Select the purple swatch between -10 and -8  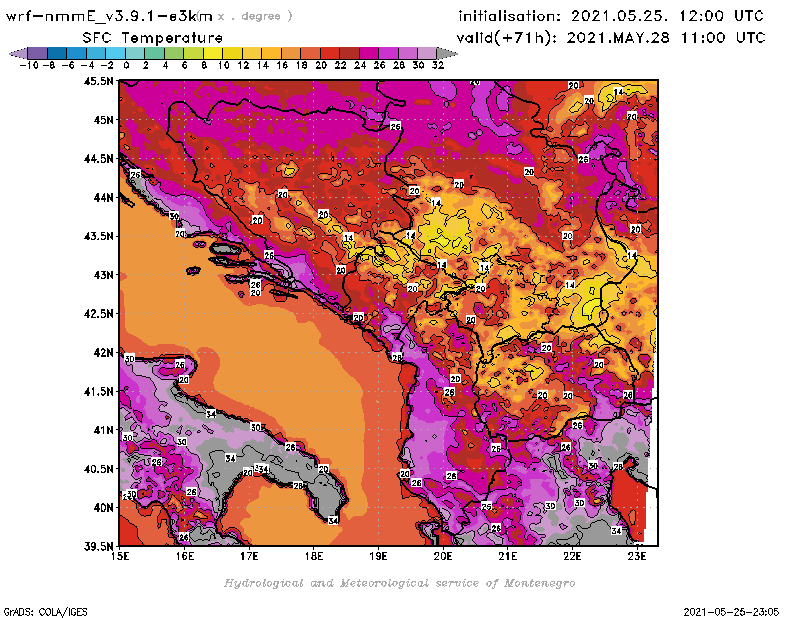click(37, 52)
